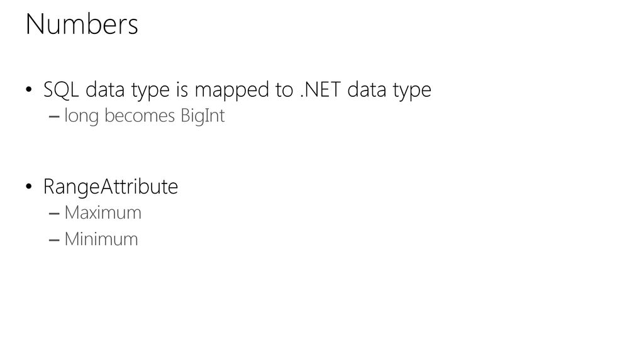Click the word is in first bullet
The height and width of the screenshot is (362, 644).
coord(182,89)
